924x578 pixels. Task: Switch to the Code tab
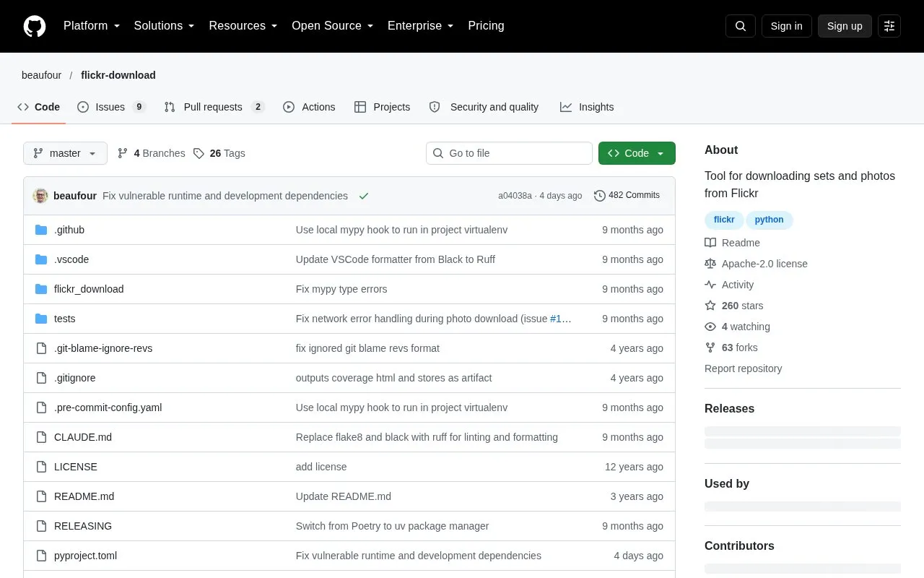point(39,107)
